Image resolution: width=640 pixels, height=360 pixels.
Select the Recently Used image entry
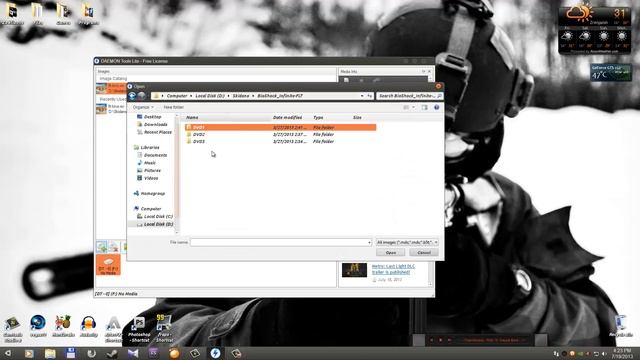click(111, 109)
